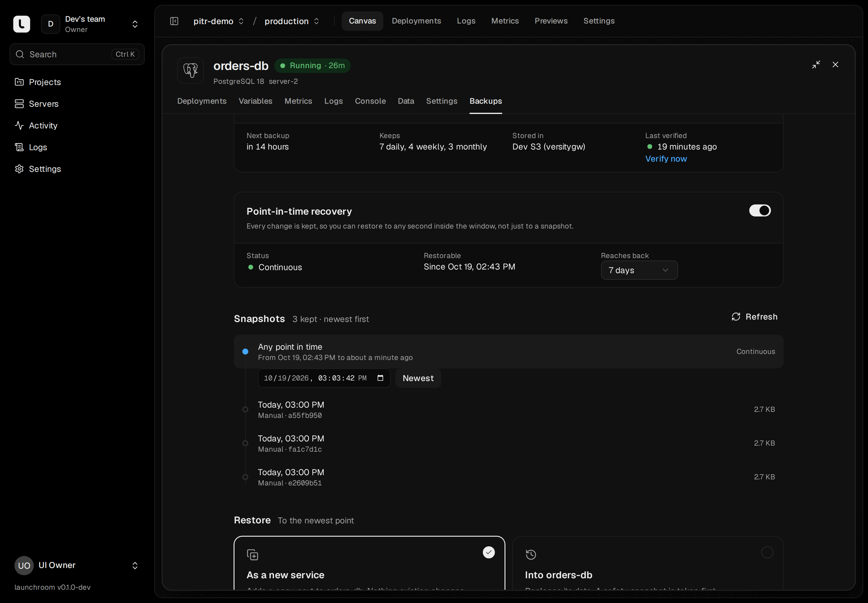Open the Dev's team switcher chevron
The image size is (868, 603).
(x=135, y=24)
